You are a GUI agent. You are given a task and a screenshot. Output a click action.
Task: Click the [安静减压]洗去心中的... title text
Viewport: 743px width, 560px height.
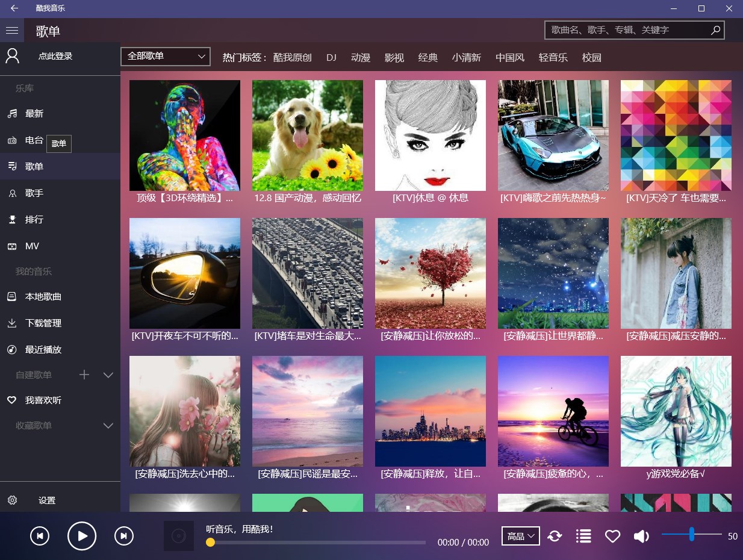185,474
